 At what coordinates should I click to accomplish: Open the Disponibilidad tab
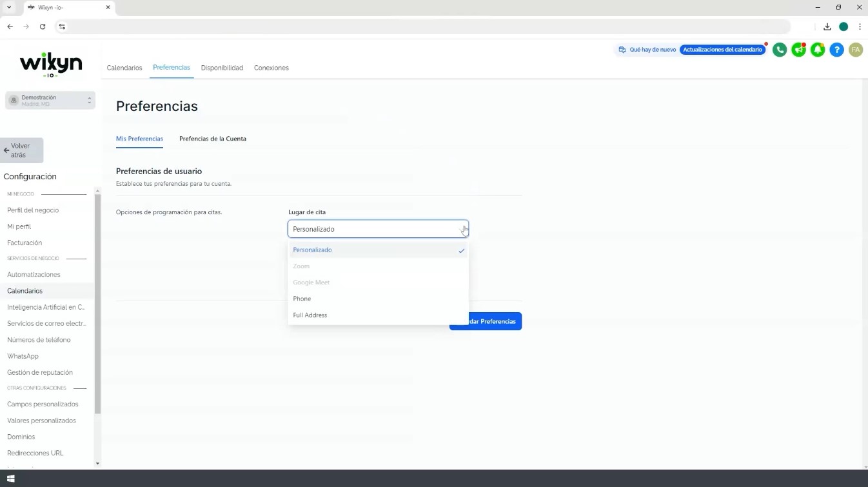222,68
